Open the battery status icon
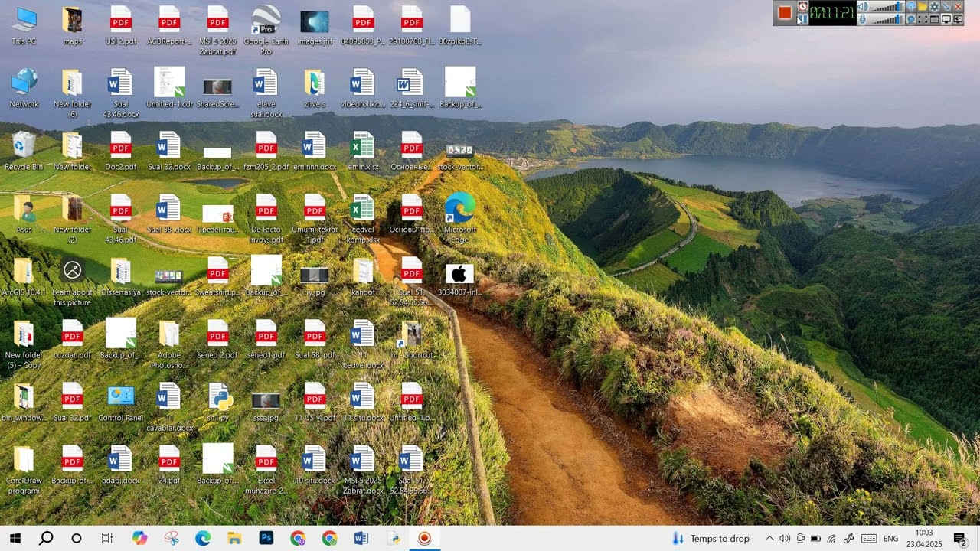 tap(815, 538)
